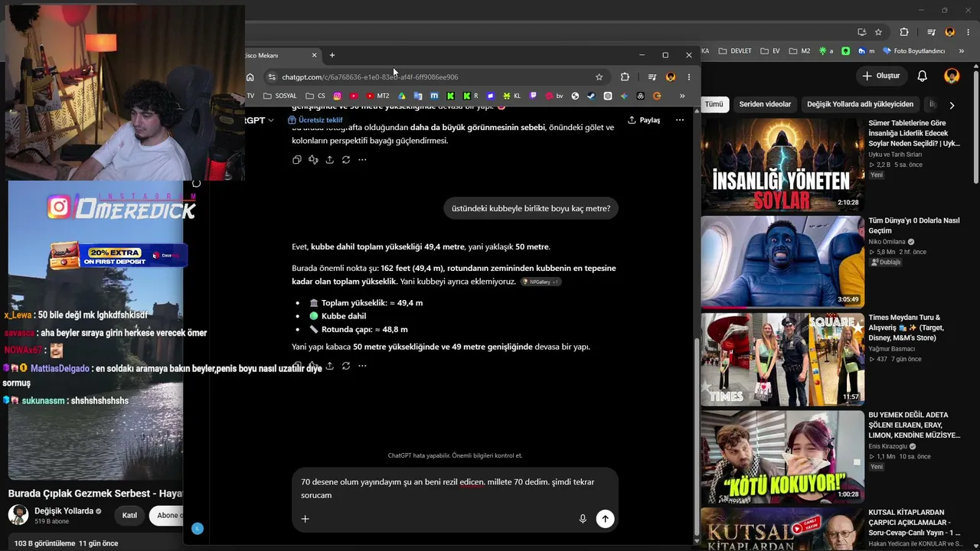Select the Değişik Yollarda adlı yükleyiciden chip
Image resolution: width=980 pixels, height=551 pixels.
coord(860,104)
